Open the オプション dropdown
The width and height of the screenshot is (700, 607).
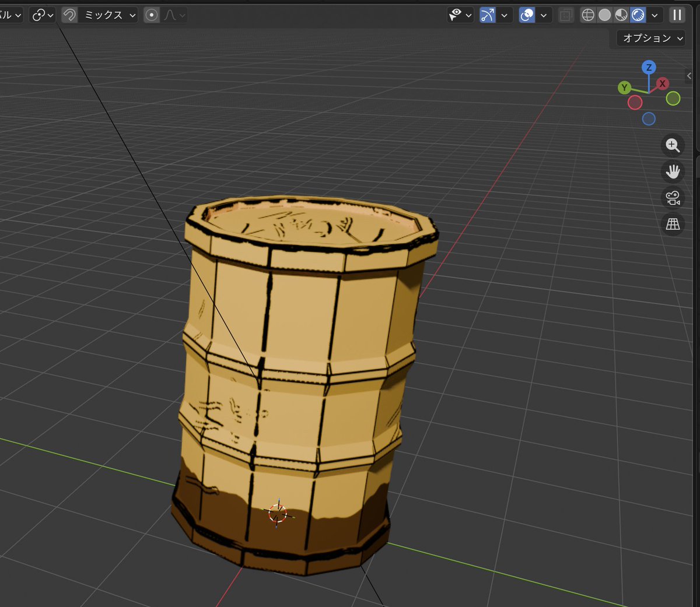point(652,38)
